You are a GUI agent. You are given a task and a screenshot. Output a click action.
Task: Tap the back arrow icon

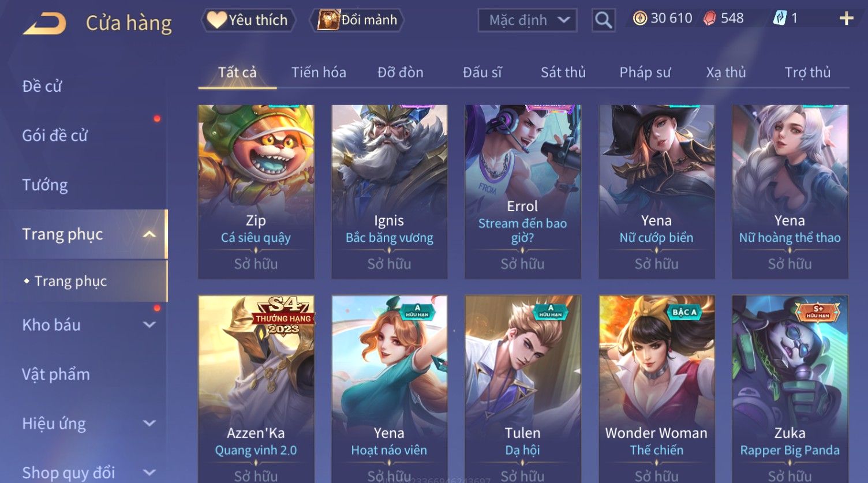[x=44, y=24]
